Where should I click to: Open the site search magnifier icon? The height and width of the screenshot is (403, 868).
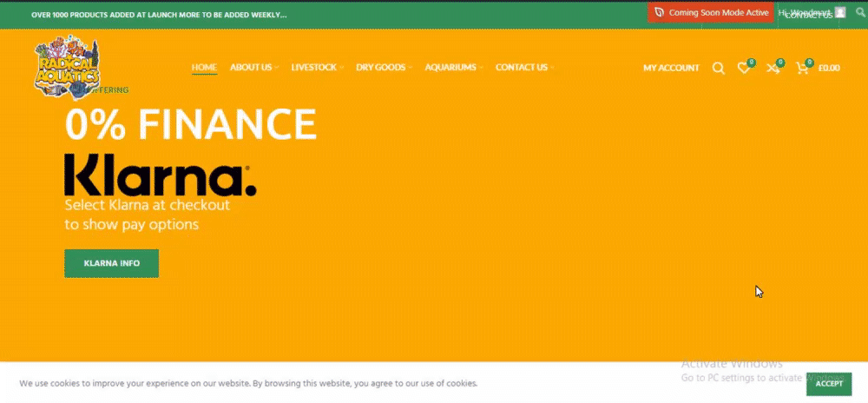tap(718, 68)
